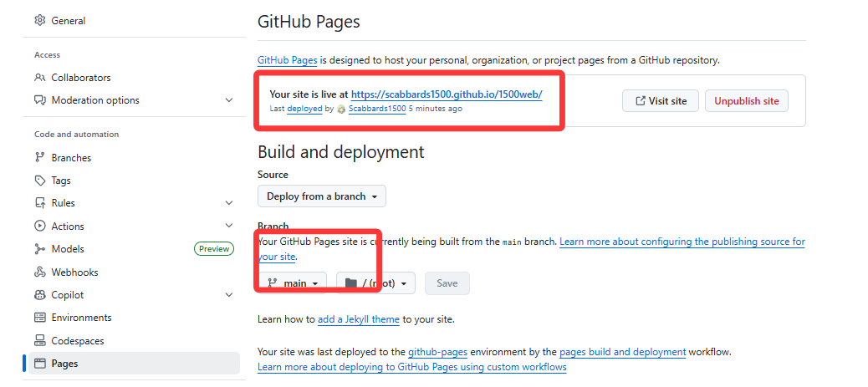Click the Pages browser icon
This screenshot has width=868, height=387.
(x=39, y=364)
